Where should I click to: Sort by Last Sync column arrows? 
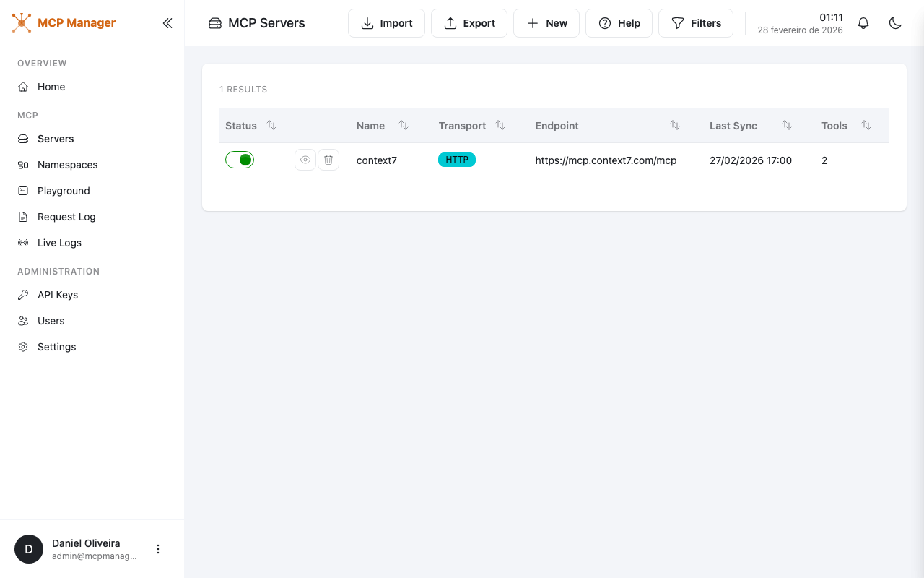[x=787, y=125]
